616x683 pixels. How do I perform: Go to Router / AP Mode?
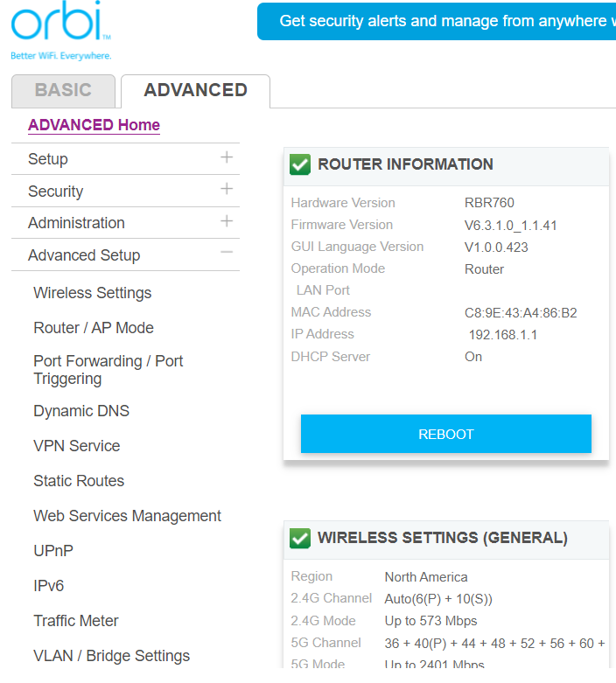point(93,328)
